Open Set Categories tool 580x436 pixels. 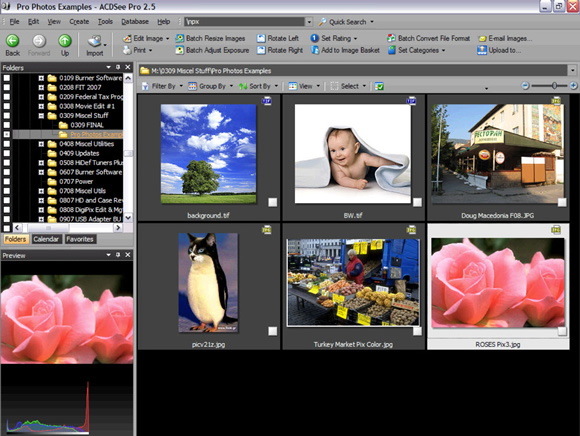point(417,50)
